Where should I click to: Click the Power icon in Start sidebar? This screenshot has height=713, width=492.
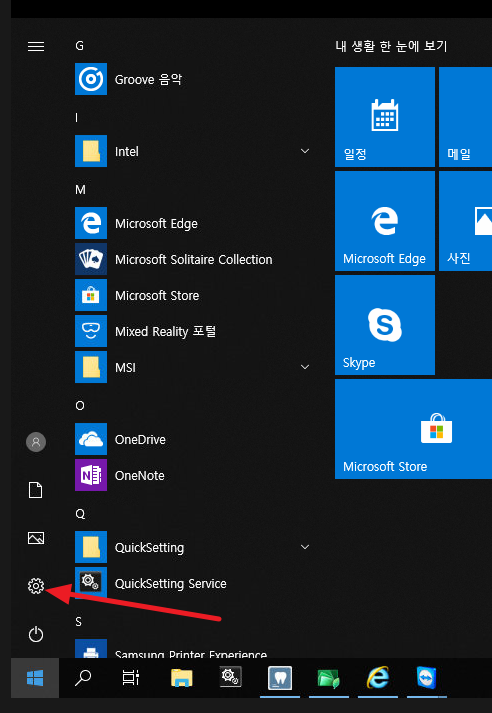(35, 634)
